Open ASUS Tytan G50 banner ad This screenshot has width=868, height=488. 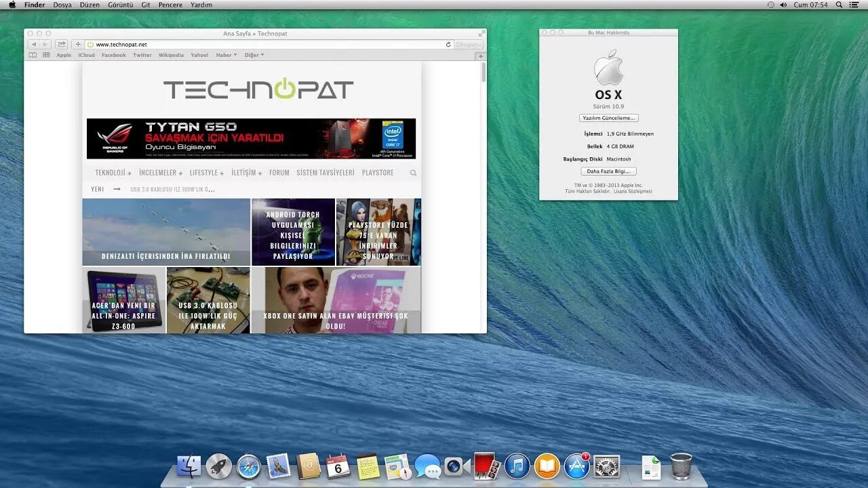251,139
